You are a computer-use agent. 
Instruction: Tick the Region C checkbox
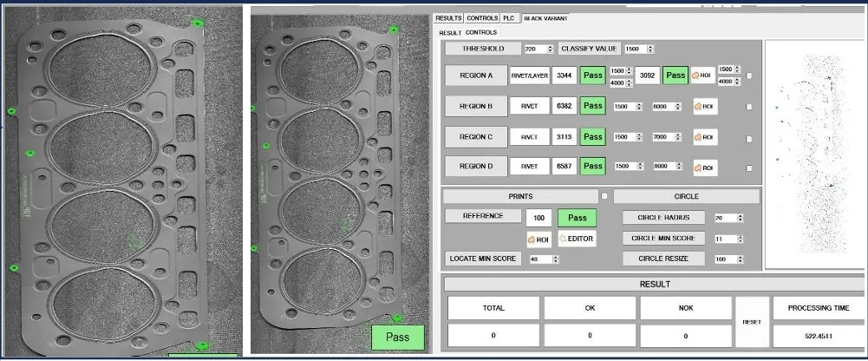pos(749,137)
